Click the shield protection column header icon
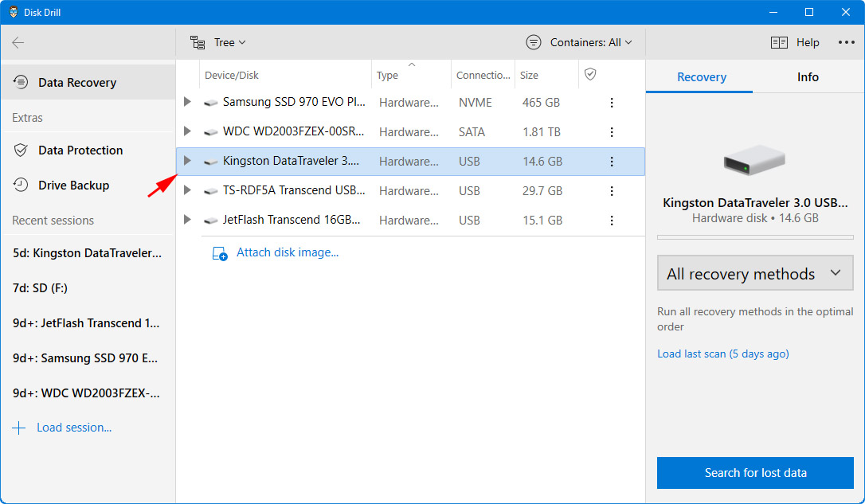The width and height of the screenshot is (865, 504). 590,74
